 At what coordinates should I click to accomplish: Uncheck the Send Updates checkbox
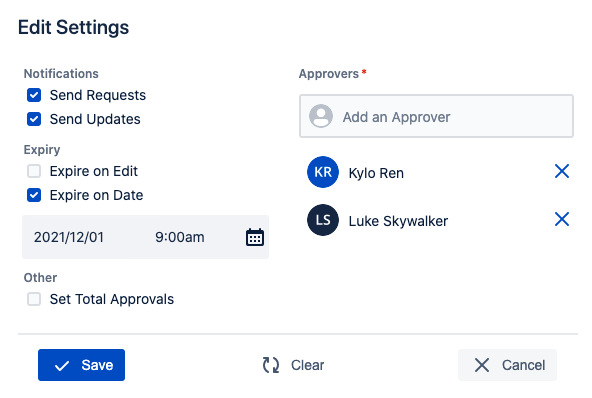click(x=34, y=119)
